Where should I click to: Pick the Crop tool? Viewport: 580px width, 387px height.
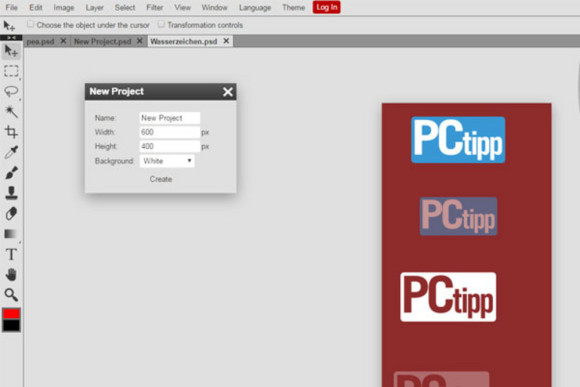(x=11, y=132)
